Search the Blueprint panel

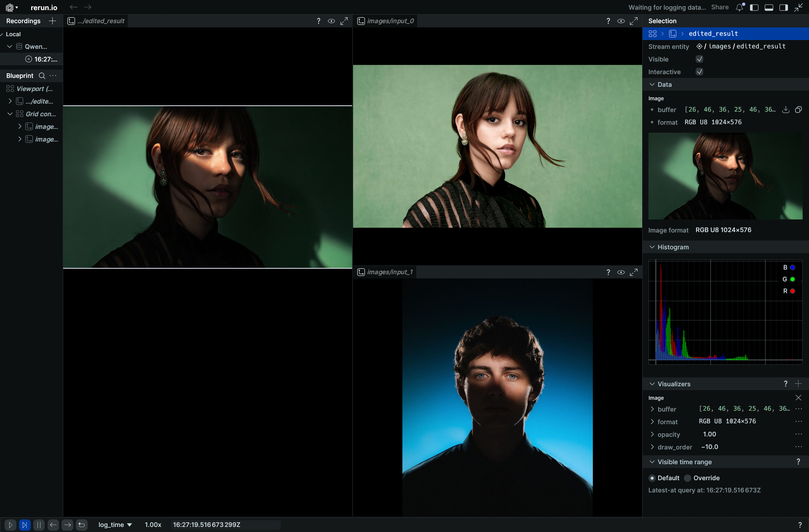42,76
